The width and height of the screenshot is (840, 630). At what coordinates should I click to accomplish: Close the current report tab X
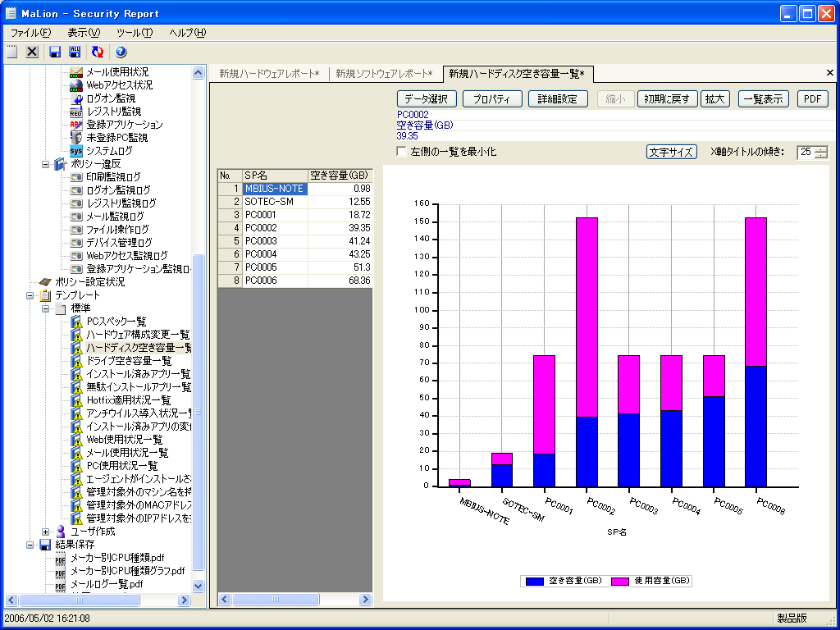tap(830, 73)
